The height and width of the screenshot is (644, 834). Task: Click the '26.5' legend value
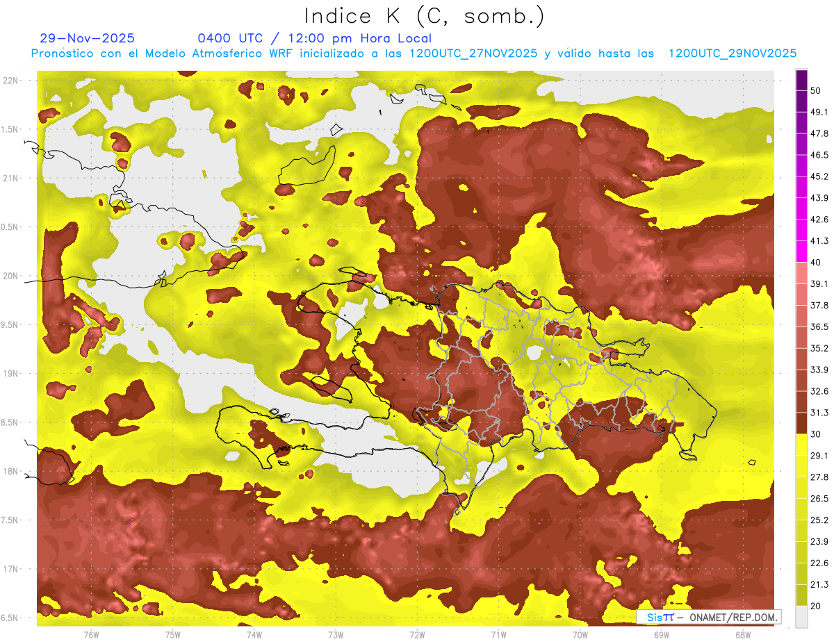[x=819, y=499]
